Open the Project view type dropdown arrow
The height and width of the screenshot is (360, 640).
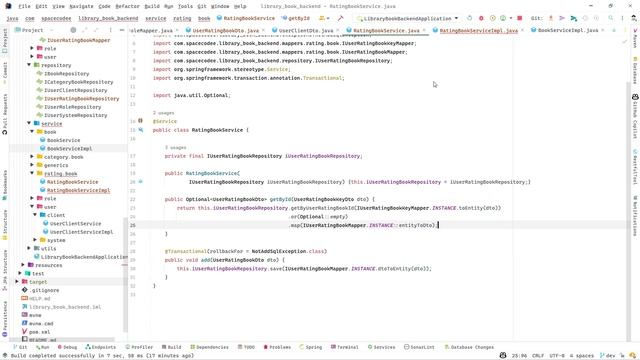[x=51, y=30]
